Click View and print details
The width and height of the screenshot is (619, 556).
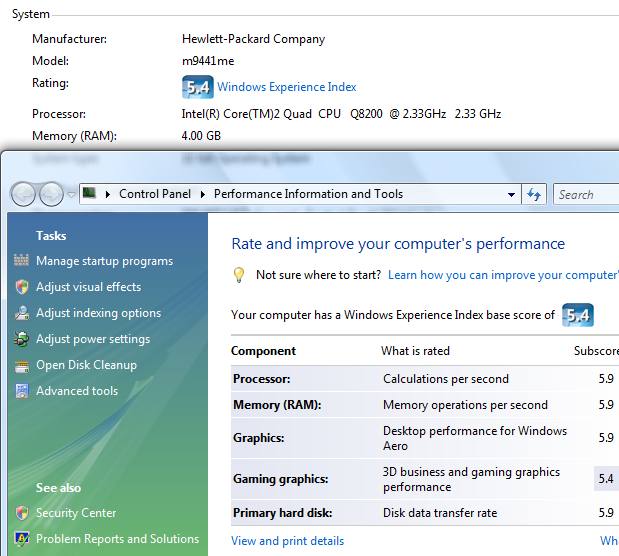pyautogui.click(x=287, y=541)
